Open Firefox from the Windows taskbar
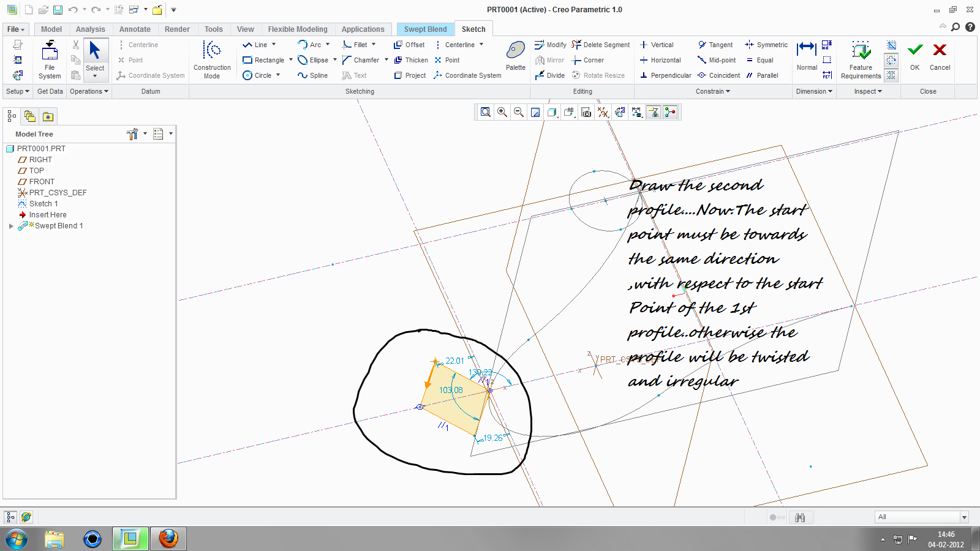The height and width of the screenshot is (551, 980). pos(168,539)
